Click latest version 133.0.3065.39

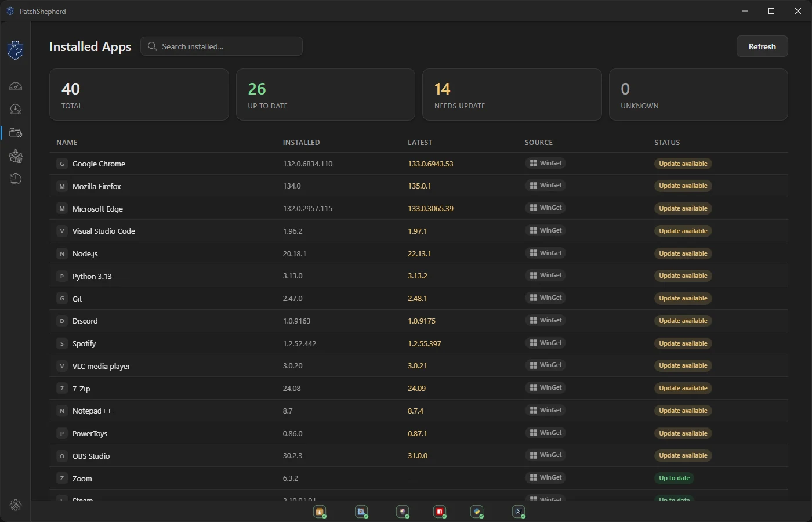pos(431,208)
